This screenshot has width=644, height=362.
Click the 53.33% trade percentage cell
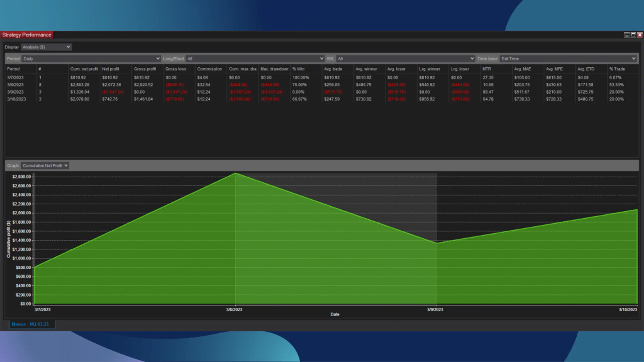(616, 85)
